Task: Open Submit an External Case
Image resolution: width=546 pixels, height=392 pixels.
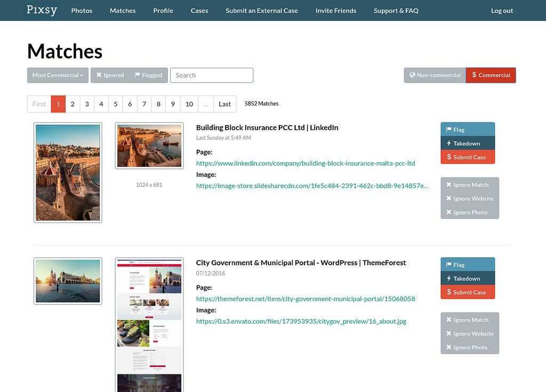Action: tap(262, 11)
